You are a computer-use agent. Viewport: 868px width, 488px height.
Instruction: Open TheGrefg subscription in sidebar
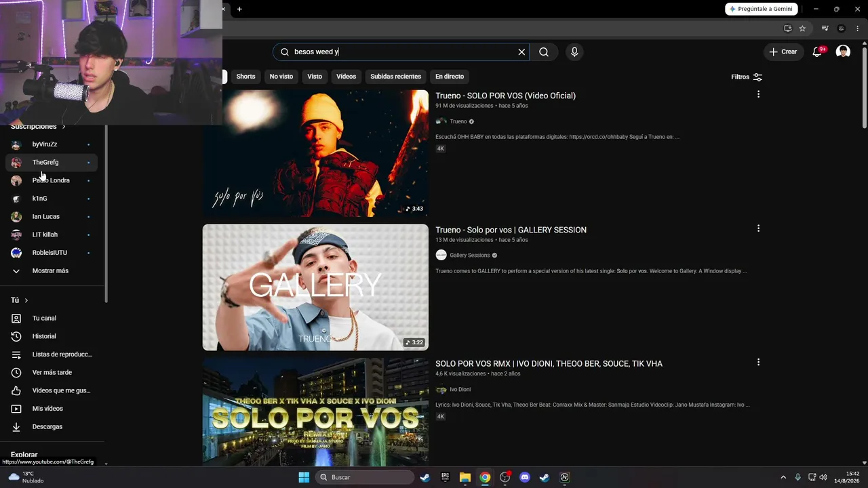[52, 163]
